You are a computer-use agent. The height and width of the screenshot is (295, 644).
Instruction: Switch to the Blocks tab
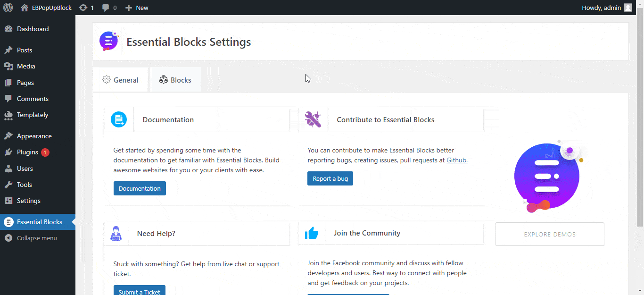coord(176,80)
